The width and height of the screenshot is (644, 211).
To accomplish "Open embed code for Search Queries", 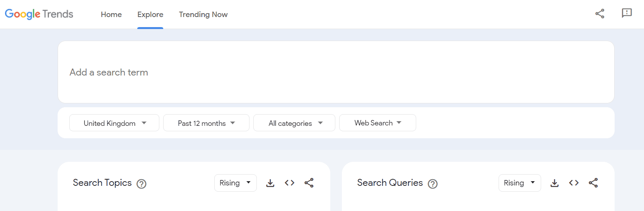I will pyautogui.click(x=574, y=183).
